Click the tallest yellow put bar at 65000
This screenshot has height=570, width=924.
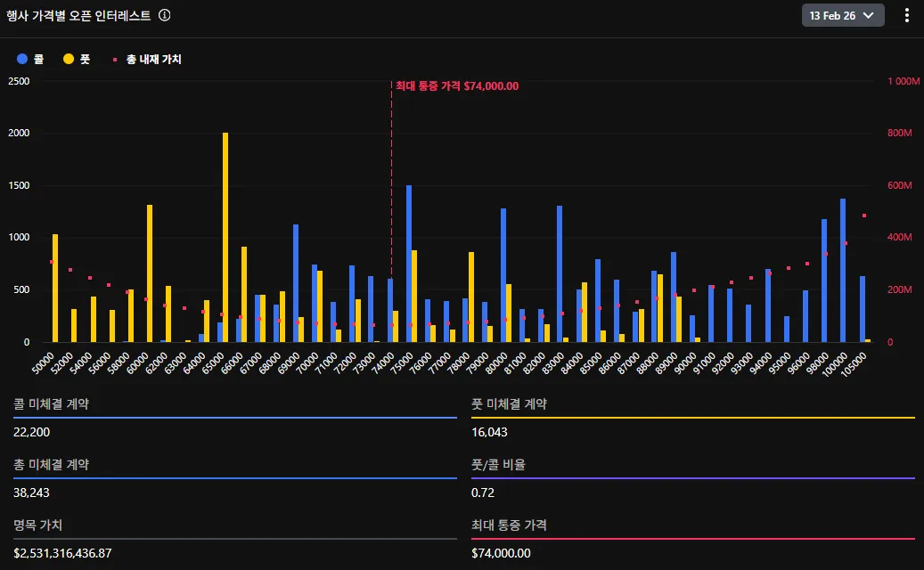tap(225, 237)
